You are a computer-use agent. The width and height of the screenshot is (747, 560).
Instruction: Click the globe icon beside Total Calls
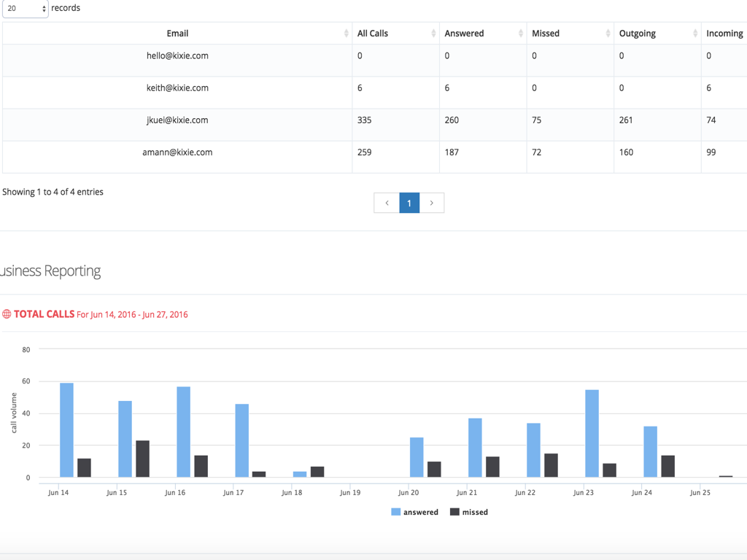click(7, 314)
